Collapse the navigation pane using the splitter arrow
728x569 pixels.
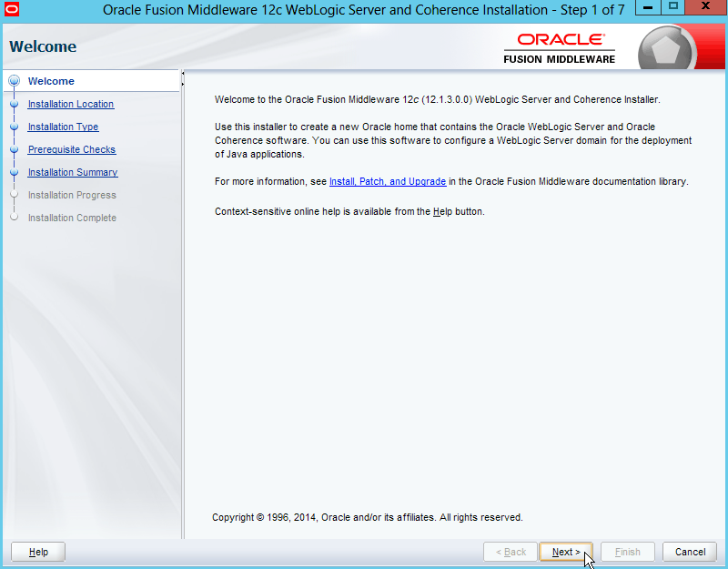coord(183,74)
